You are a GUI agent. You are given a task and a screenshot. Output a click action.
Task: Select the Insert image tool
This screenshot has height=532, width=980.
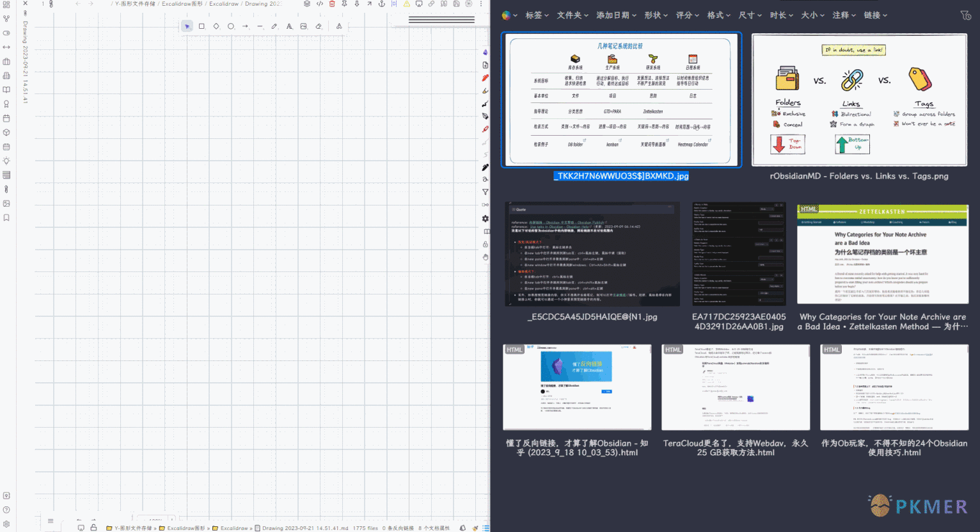point(303,26)
